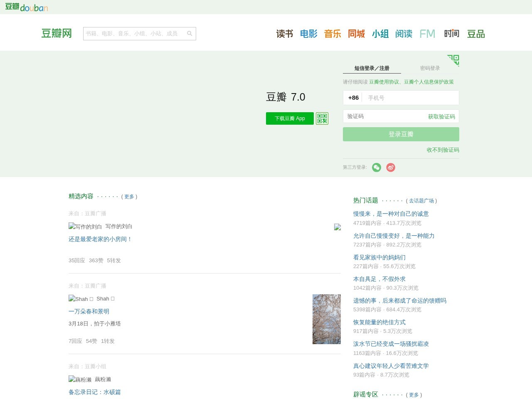Open 去话题广场 link

coord(421,201)
